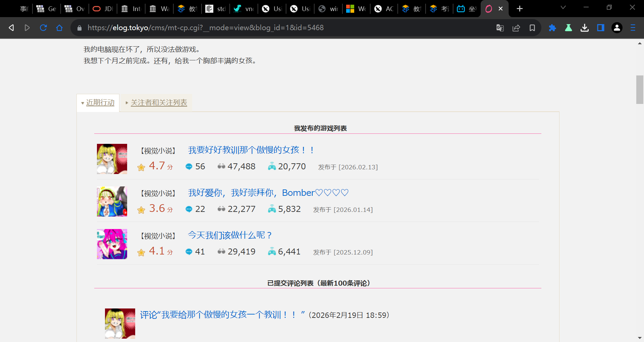Click the gamepad icon beside 6,441

272,251
